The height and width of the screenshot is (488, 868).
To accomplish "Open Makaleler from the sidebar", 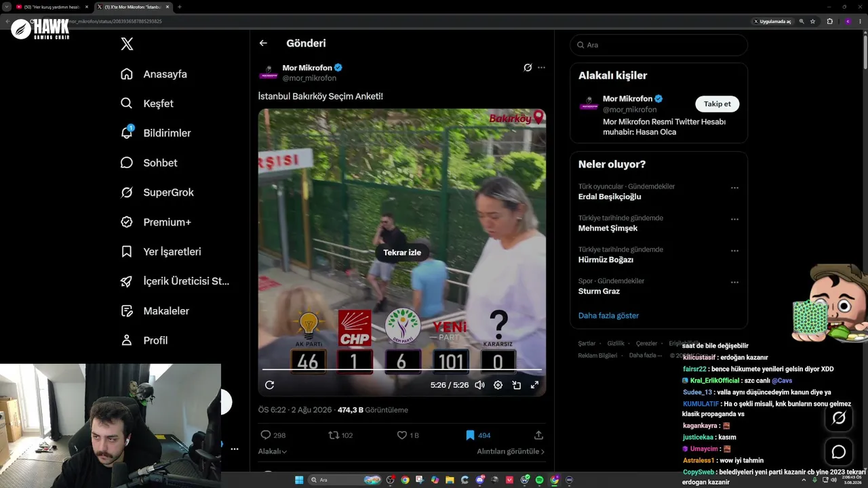I will [x=155, y=311].
